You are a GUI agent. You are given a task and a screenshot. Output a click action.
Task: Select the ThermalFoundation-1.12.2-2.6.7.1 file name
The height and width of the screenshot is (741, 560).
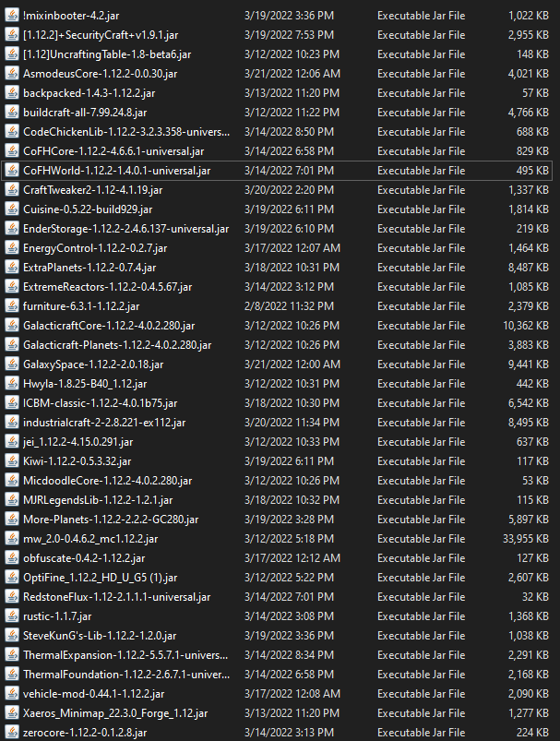point(126,675)
